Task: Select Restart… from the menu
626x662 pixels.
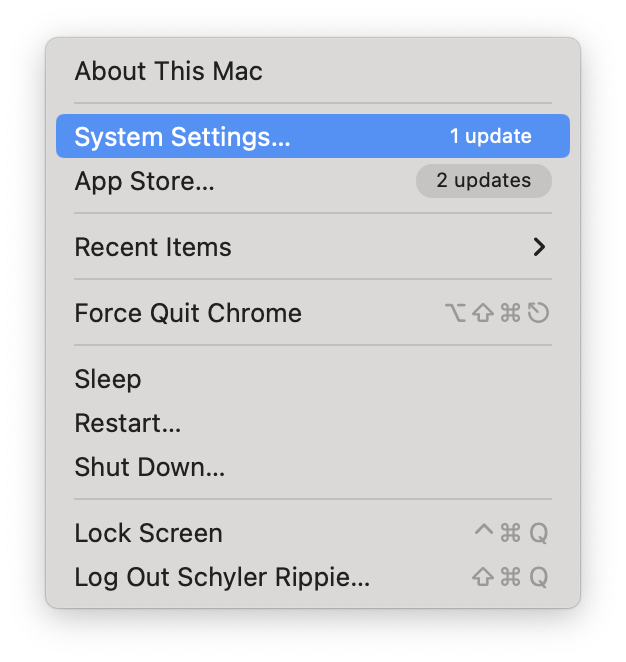Action: point(128,423)
